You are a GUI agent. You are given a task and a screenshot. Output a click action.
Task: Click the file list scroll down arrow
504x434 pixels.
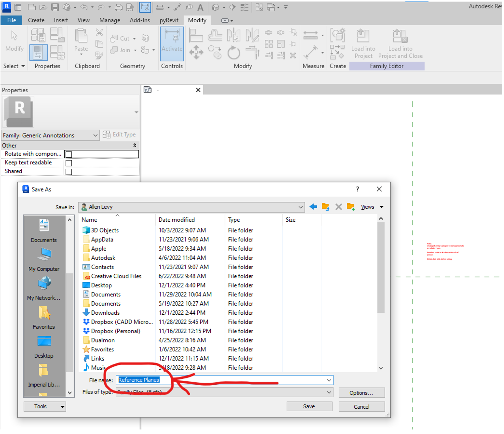coord(381,369)
